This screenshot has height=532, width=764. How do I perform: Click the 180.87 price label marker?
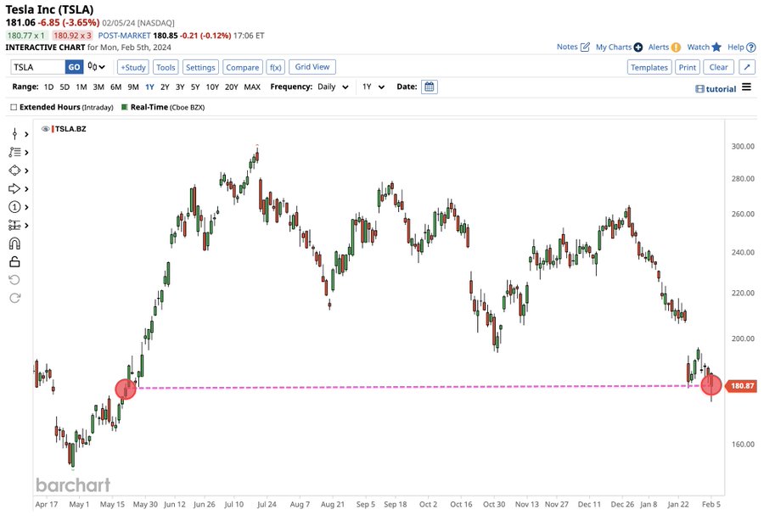(740, 386)
